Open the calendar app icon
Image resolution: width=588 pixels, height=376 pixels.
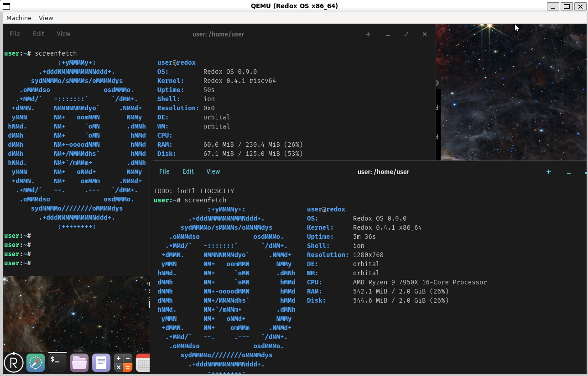(143, 363)
